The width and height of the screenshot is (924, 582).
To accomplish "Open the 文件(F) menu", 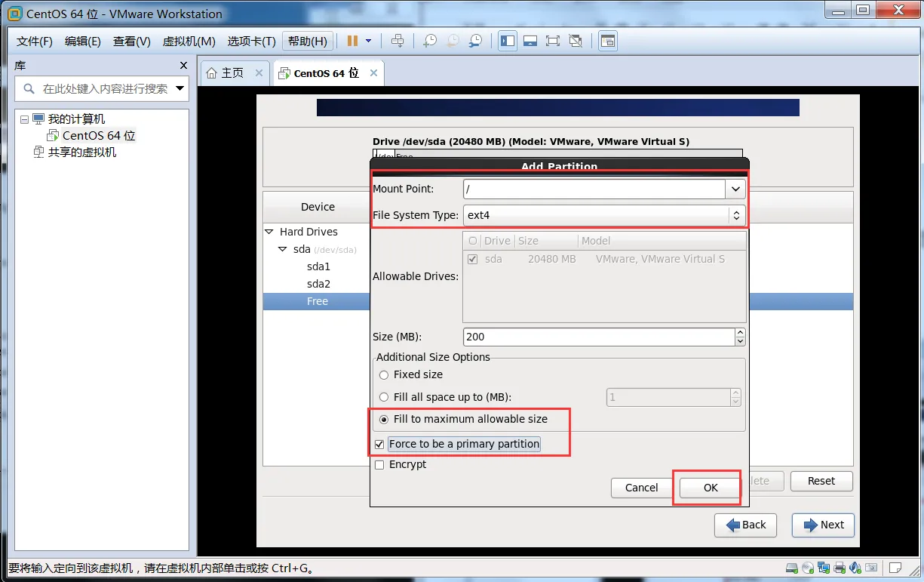I will point(35,41).
